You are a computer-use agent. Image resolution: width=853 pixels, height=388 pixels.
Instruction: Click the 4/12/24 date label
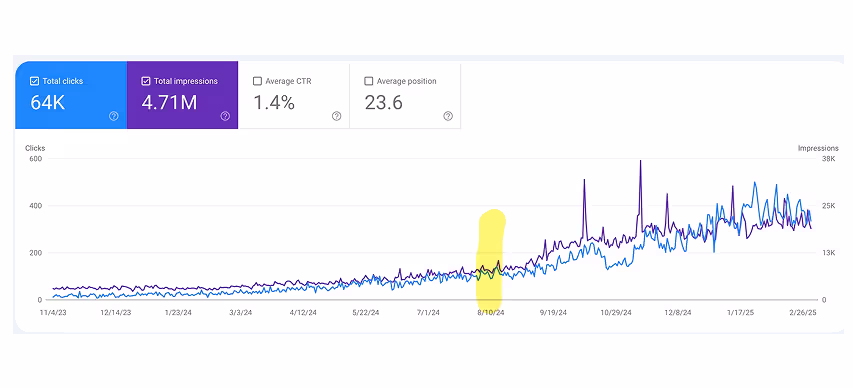pos(303,313)
